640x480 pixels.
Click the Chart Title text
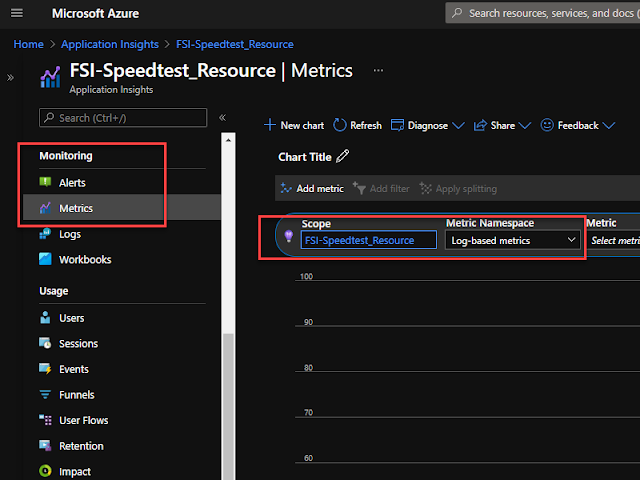(x=304, y=157)
